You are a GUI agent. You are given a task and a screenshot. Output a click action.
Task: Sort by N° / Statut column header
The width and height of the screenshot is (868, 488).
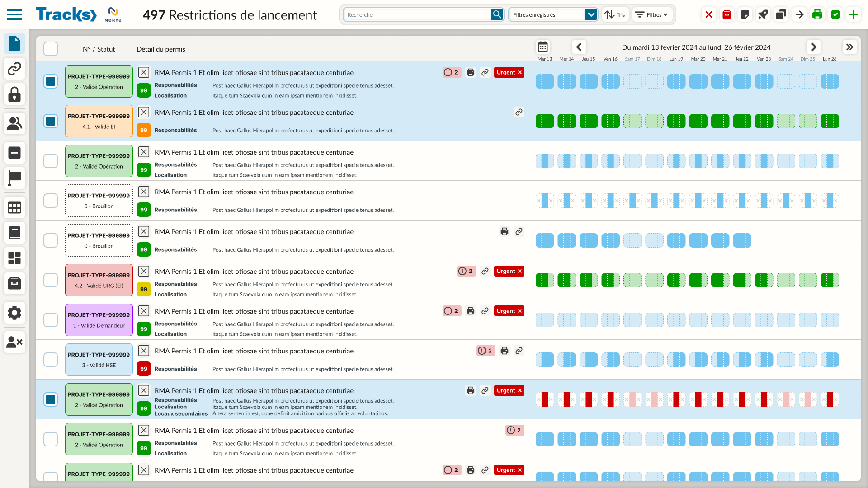99,49
